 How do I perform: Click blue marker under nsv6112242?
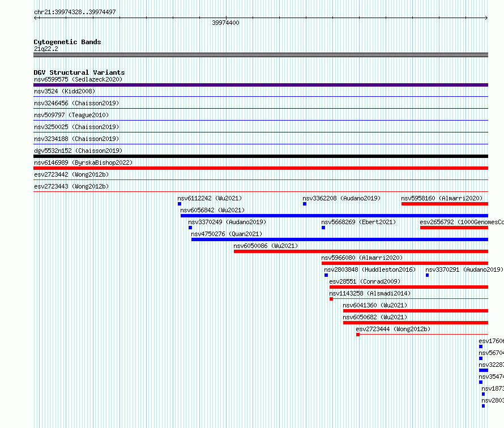pos(180,204)
